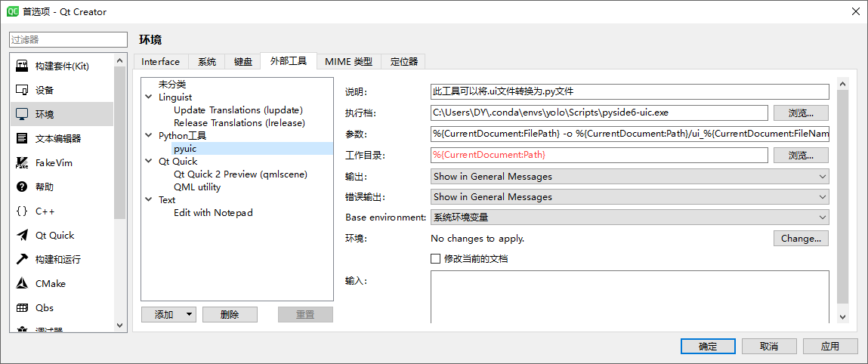Select the pyuic tool item

185,149
